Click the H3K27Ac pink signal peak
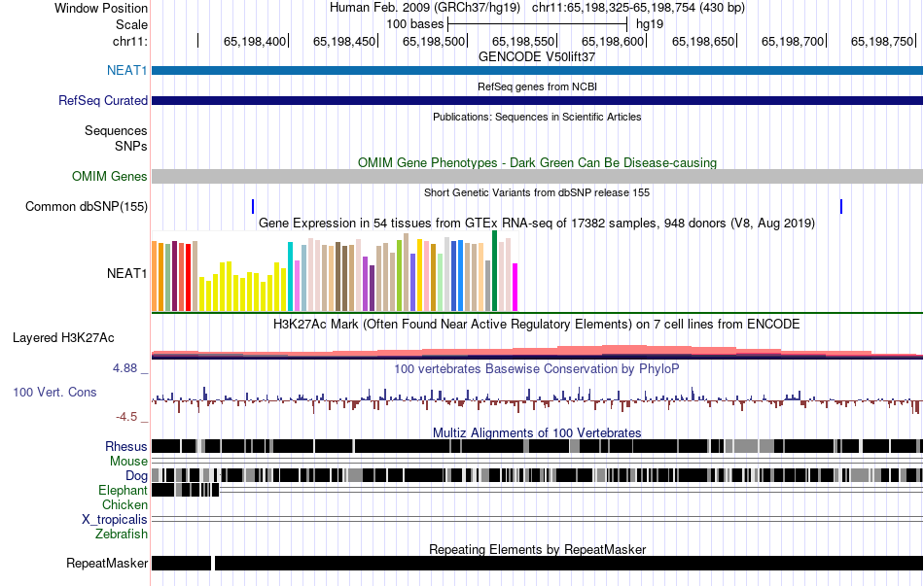Viewport: 924px width, 586px height. (x=624, y=351)
